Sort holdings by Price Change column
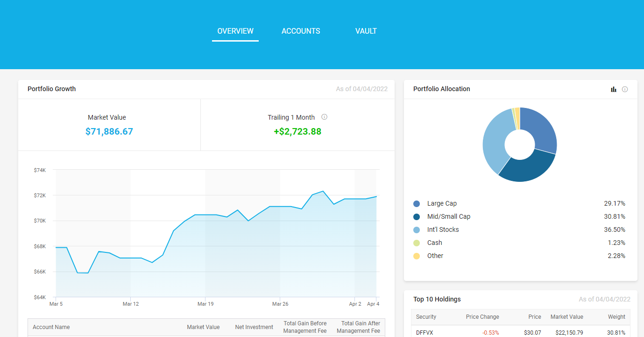Image resolution: width=644 pixels, height=337 pixels. pos(482,317)
